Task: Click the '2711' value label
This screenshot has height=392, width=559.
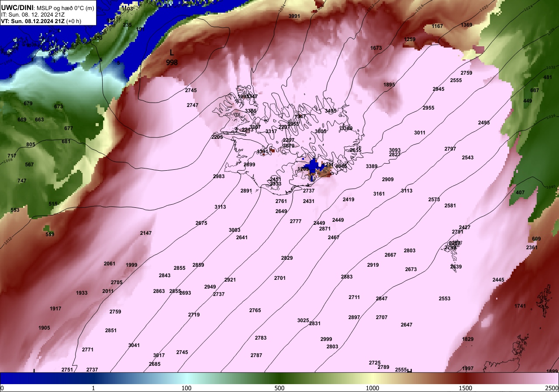Action: click(354, 297)
